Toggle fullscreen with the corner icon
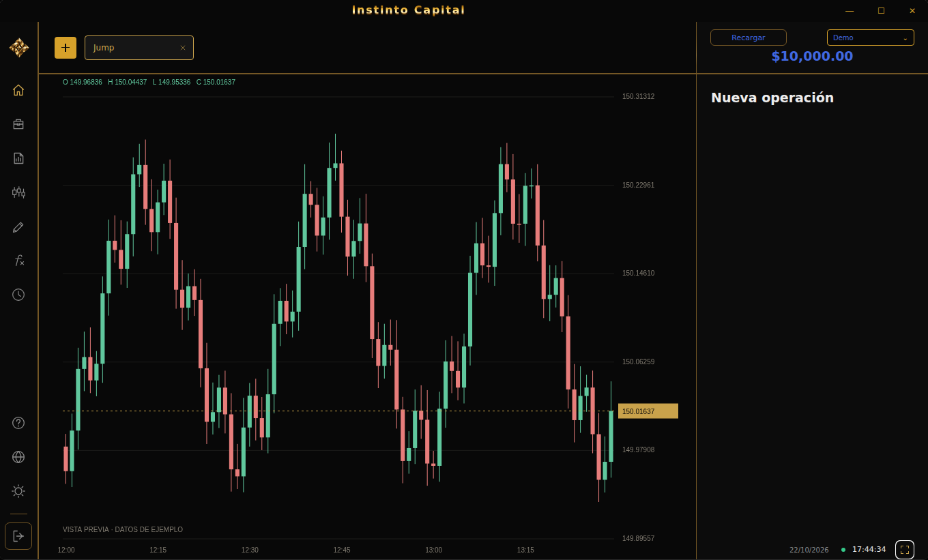 point(905,549)
